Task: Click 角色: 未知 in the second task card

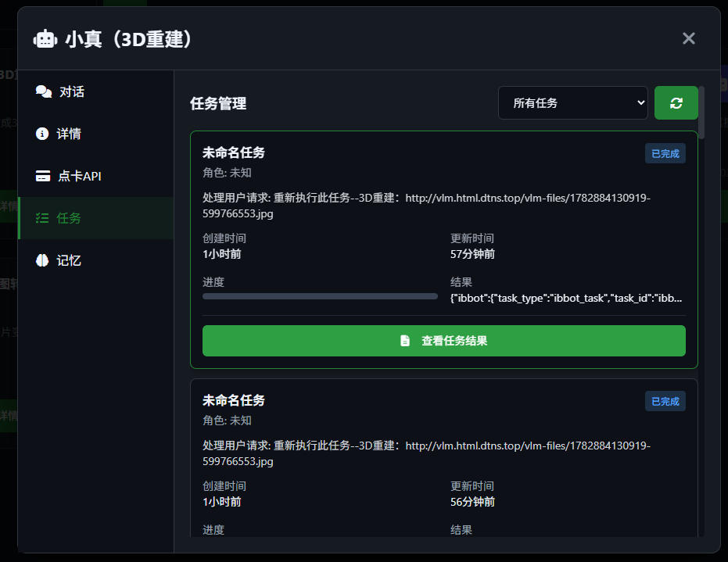Action: tap(227, 421)
